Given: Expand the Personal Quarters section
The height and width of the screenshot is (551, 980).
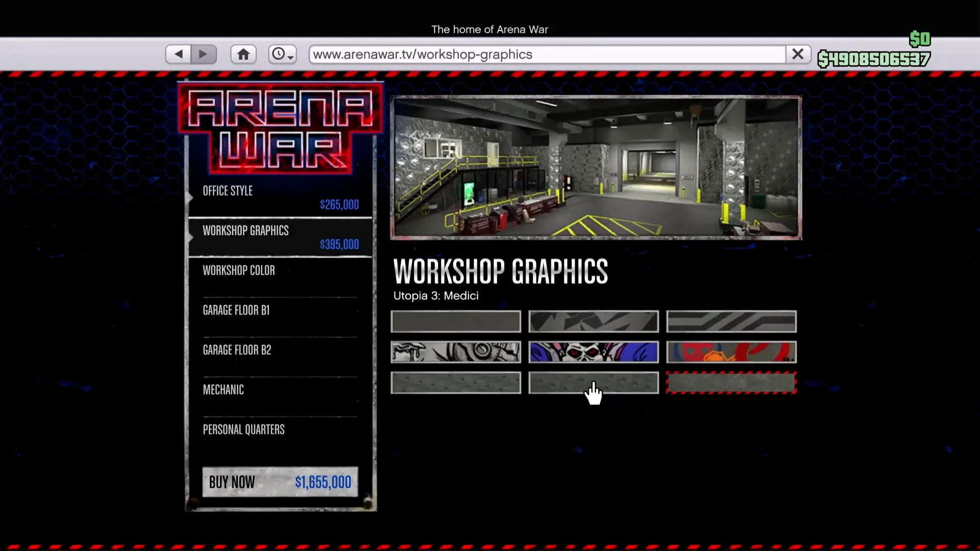Looking at the screenshot, I should (x=243, y=430).
